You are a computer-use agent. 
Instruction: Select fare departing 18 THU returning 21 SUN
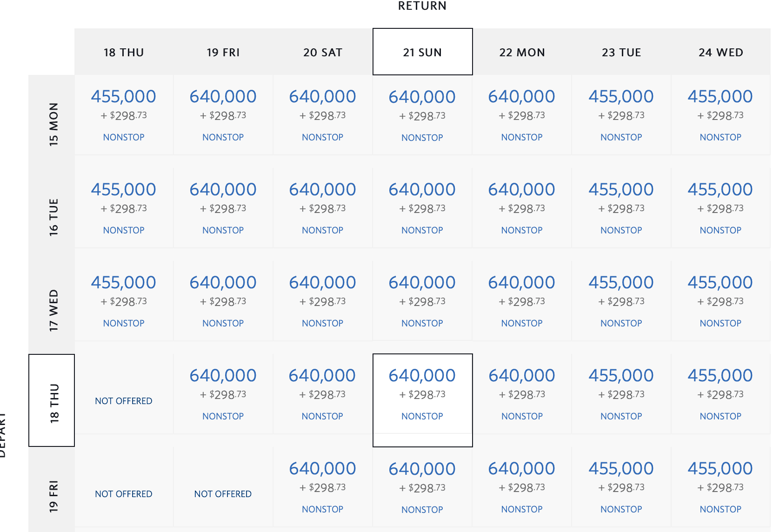(x=422, y=394)
